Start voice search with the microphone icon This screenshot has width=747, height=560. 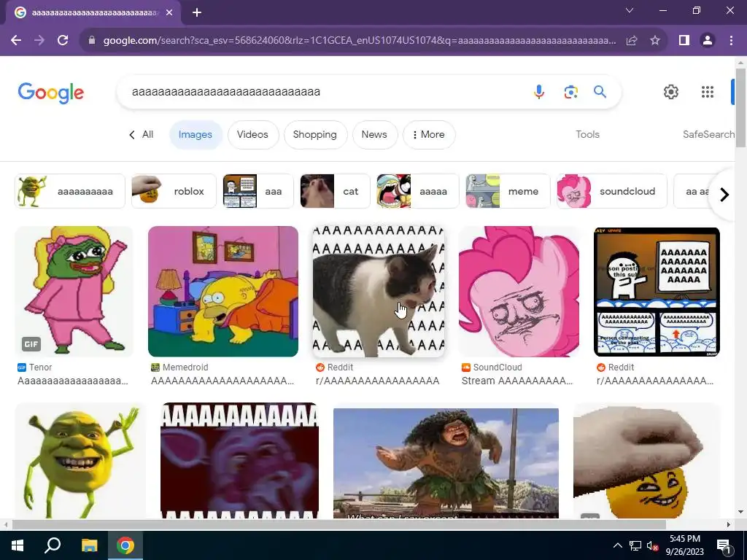click(x=539, y=91)
